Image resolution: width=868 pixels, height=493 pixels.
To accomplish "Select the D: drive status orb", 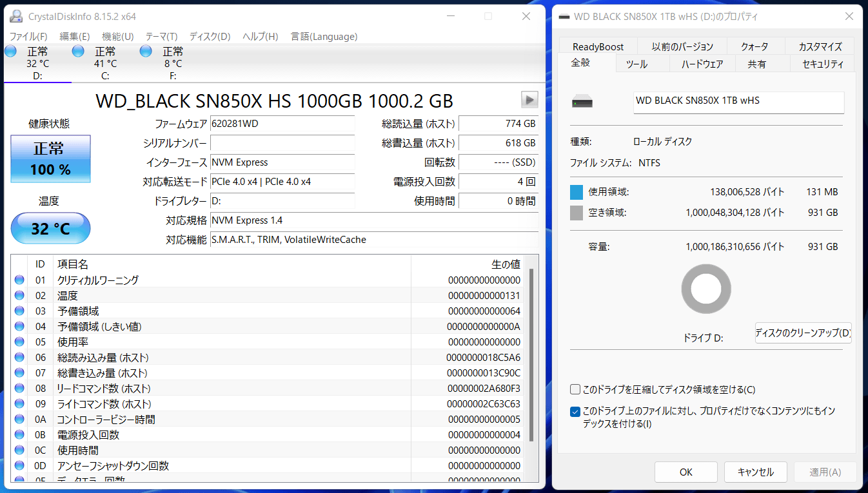I will tap(10, 52).
